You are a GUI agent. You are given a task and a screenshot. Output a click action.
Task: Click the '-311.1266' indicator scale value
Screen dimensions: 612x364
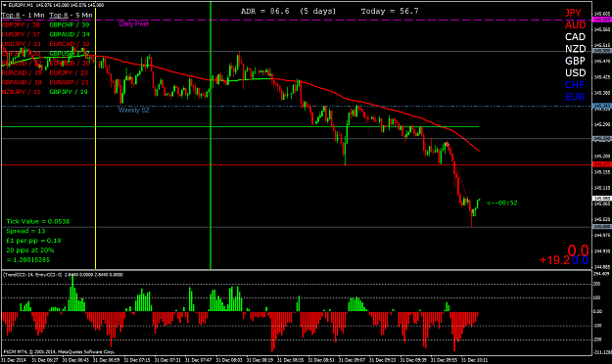pyautogui.click(x=602, y=352)
